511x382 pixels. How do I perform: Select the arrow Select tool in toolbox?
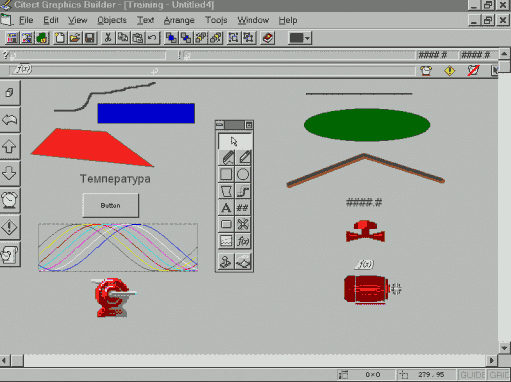click(235, 141)
